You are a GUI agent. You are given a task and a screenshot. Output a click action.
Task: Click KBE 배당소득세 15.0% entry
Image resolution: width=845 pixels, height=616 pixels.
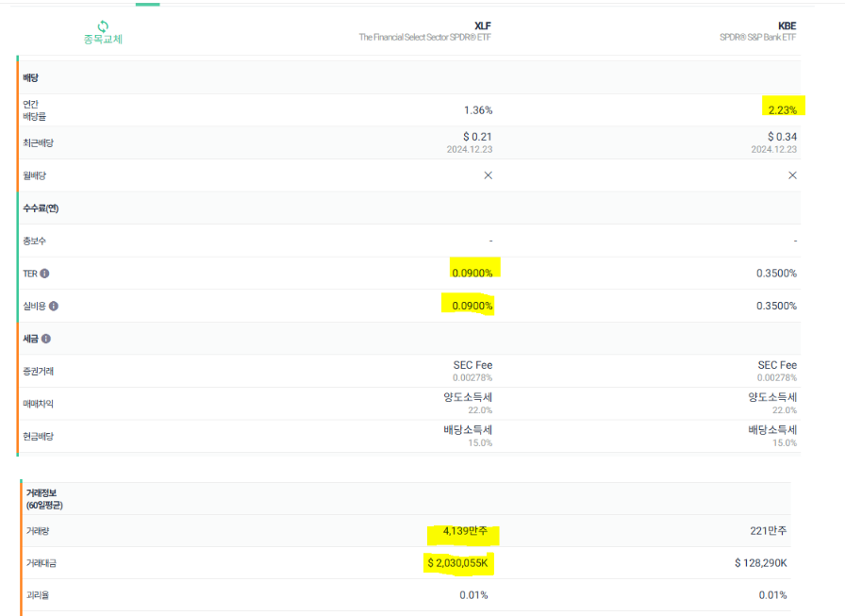[772, 436]
